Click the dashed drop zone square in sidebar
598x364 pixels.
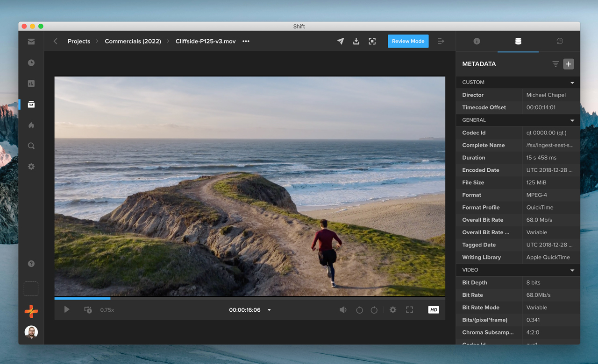(x=31, y=289)
